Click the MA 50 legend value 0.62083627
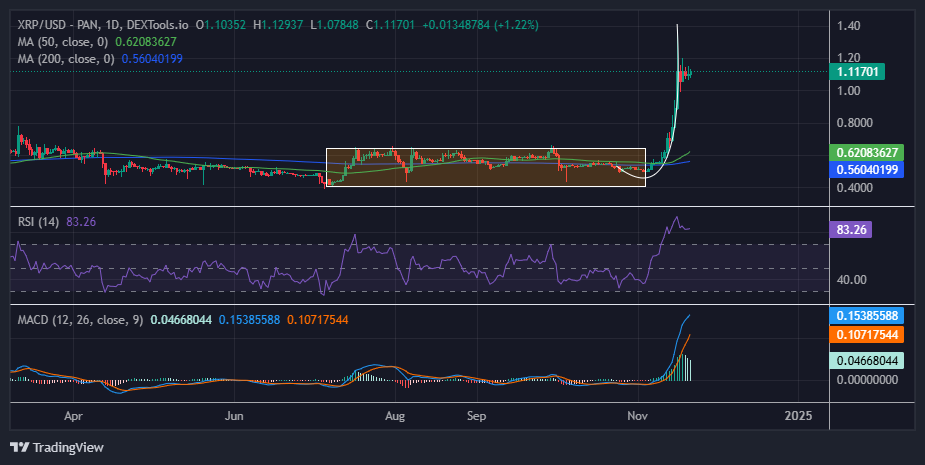 pos(146,42)
